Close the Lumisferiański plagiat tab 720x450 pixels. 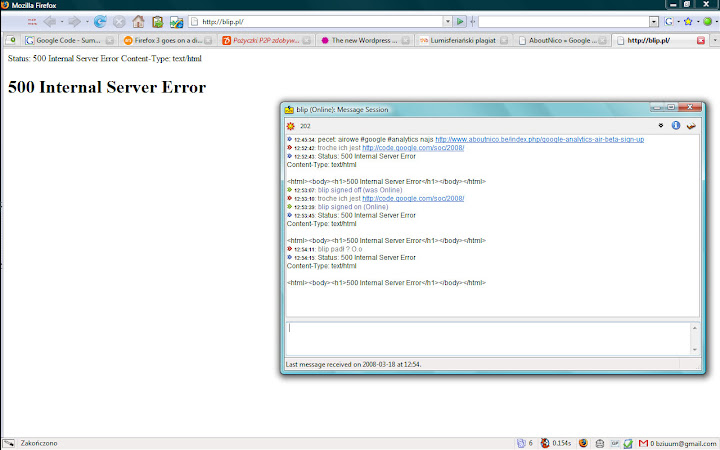point(504,40)
